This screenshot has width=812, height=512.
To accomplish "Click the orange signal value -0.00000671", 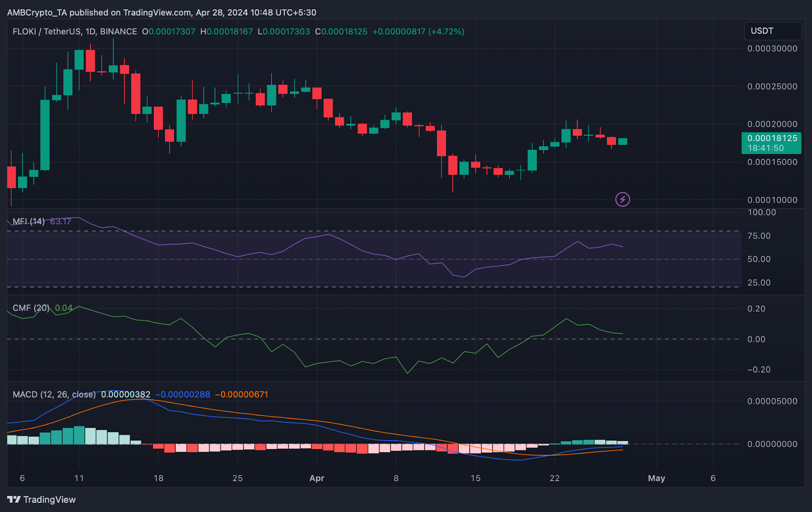I will (x=242, y=394).
